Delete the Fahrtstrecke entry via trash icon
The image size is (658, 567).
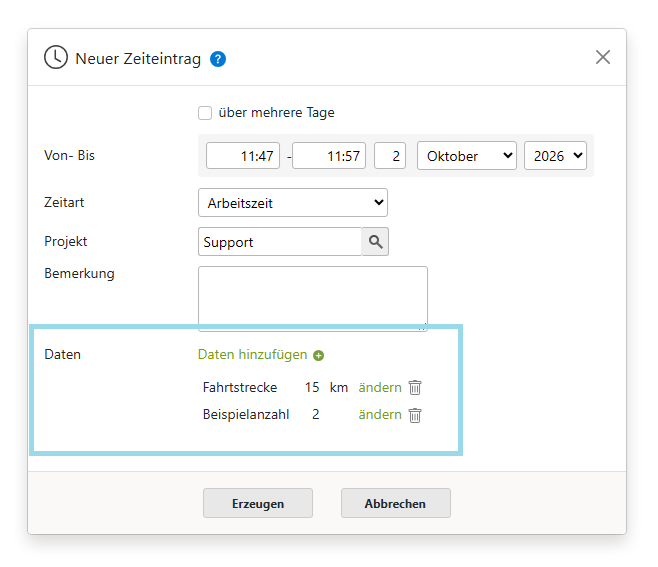tap(415, 387)
